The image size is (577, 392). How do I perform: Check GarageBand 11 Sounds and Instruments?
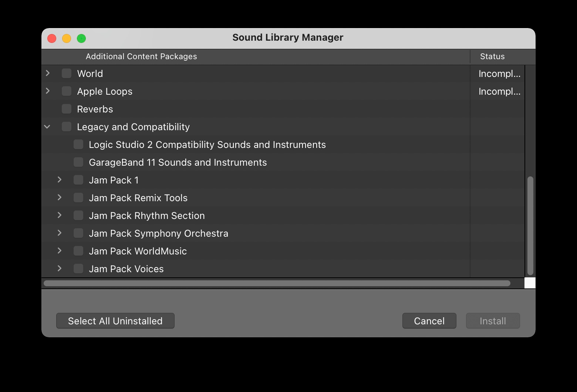pos(78,162)
